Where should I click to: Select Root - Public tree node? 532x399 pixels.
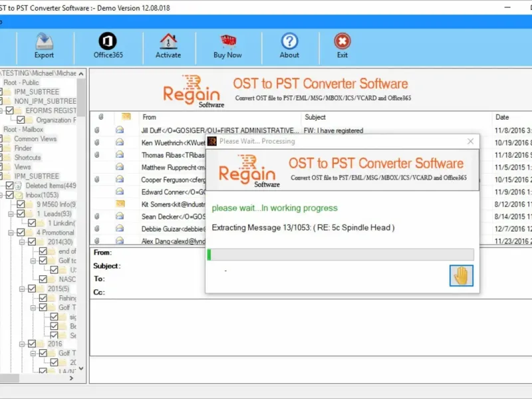[21, 82]
